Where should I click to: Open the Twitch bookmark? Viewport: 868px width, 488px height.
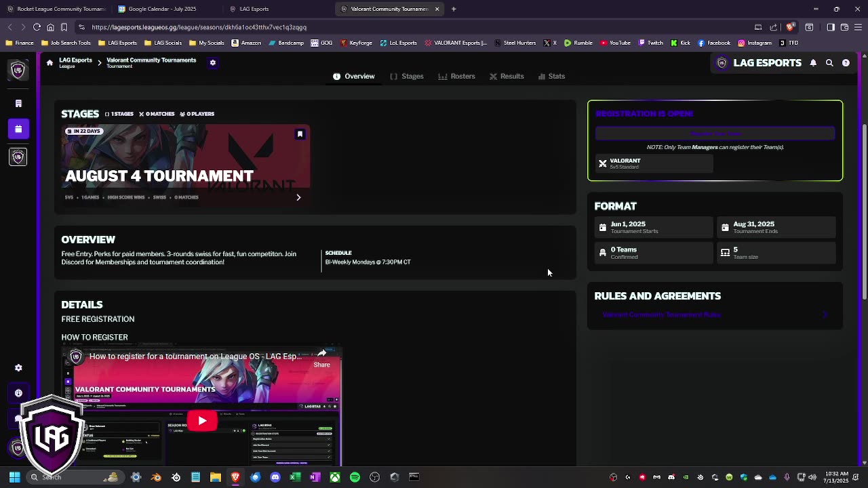click(651, 43)
